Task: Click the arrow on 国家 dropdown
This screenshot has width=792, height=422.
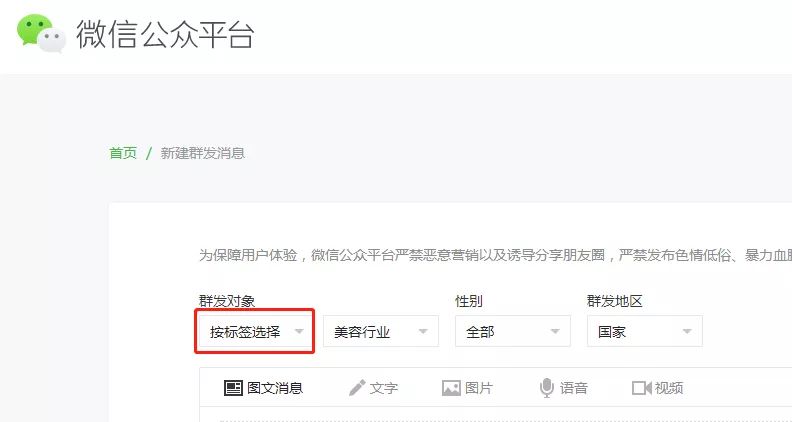Action: pos(687,332)
